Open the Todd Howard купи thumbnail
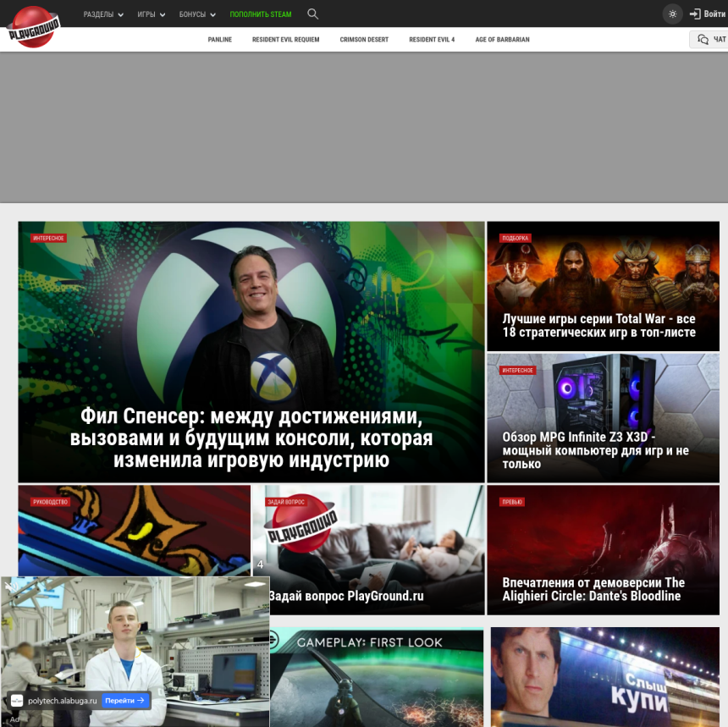The height and width of the screenshot is (727, 728). pos(605,677)
